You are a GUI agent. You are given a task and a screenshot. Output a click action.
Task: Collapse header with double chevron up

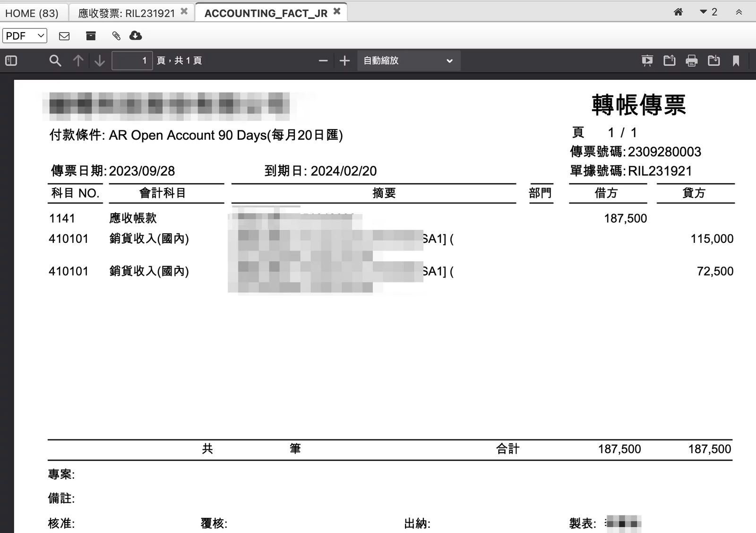(739, 12)
